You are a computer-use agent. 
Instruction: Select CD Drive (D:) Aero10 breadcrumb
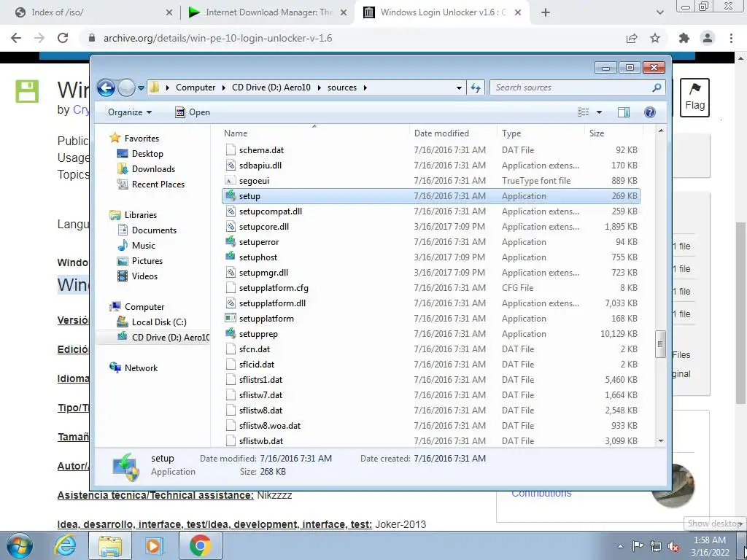271,87
